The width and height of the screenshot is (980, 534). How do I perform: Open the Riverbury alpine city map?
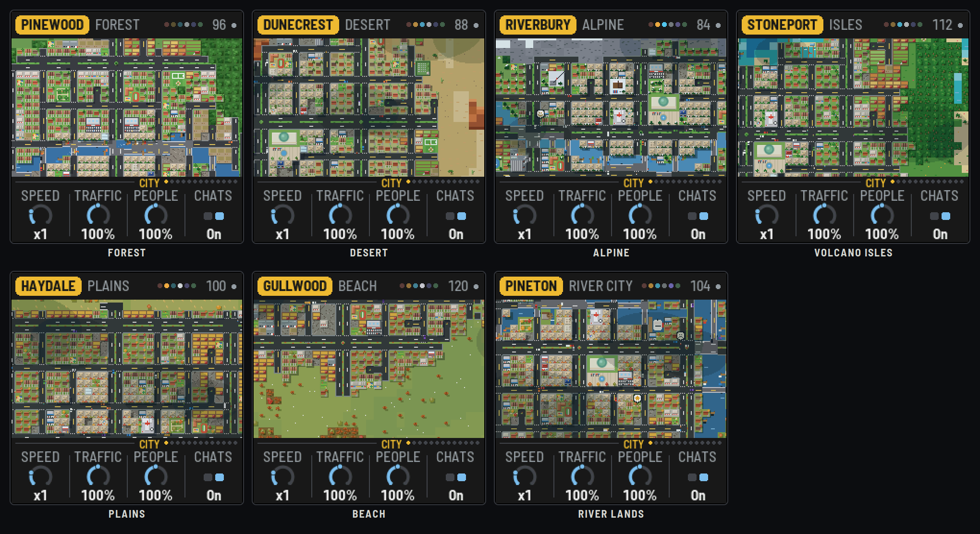611,108
